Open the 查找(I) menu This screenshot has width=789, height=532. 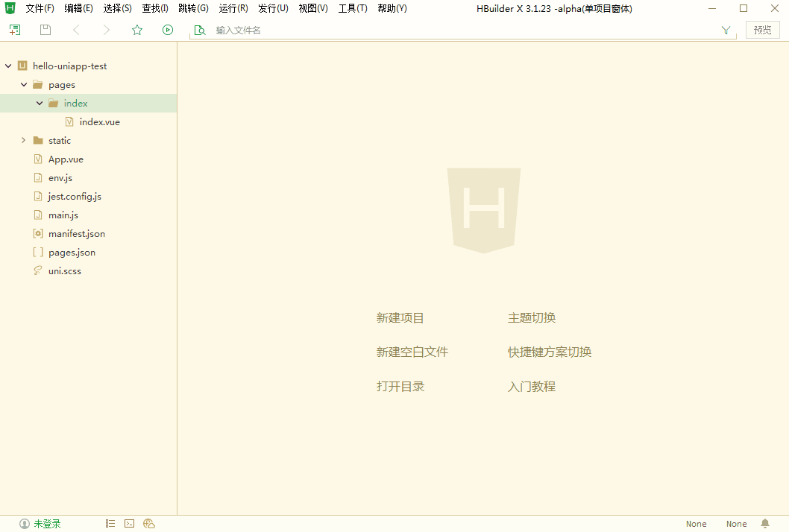(x=155, y=8)
